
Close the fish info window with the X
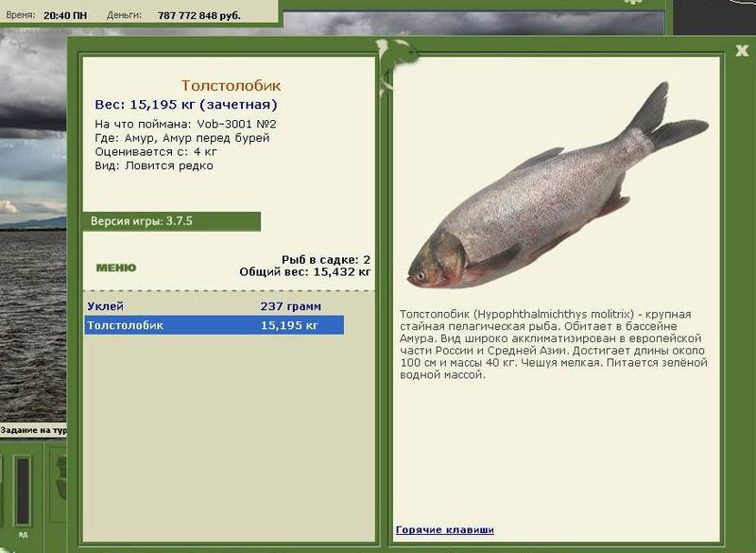(742, 50)
